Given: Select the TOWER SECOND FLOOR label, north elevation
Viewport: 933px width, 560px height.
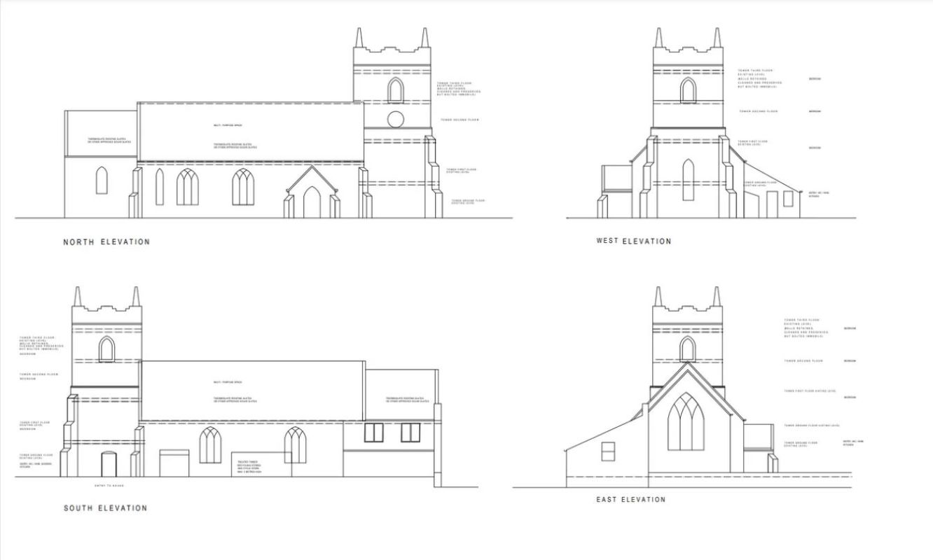Looking at the screenshot, I should click(461, 119).
